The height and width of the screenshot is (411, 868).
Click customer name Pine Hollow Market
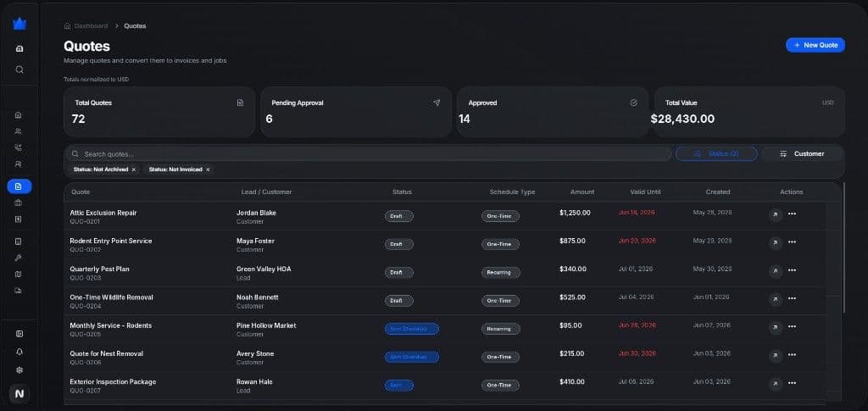click(266, 325)
